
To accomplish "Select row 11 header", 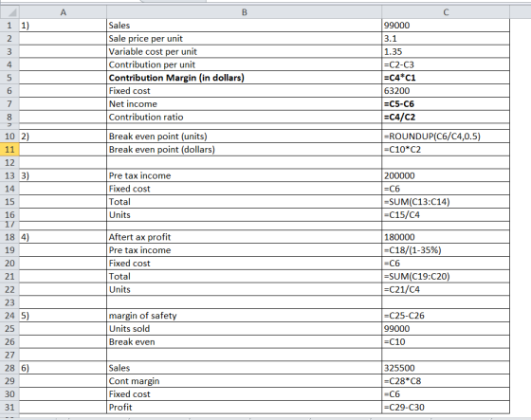I will click(x=9, y=150).
